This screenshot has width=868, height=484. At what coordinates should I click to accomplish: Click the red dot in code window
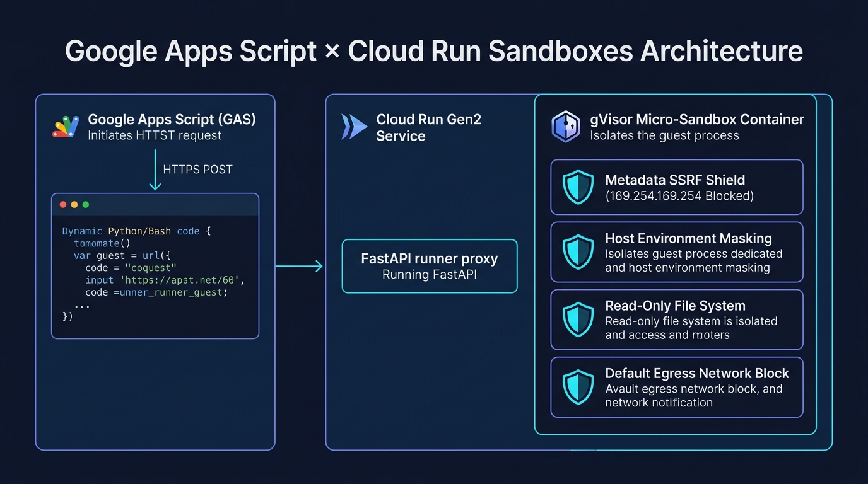[62, 205]
